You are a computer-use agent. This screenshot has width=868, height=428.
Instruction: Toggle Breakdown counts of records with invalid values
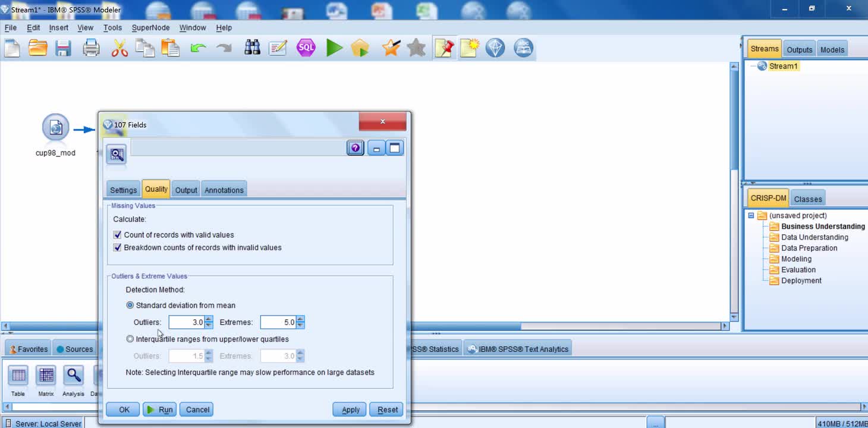[x=118, y=247]
